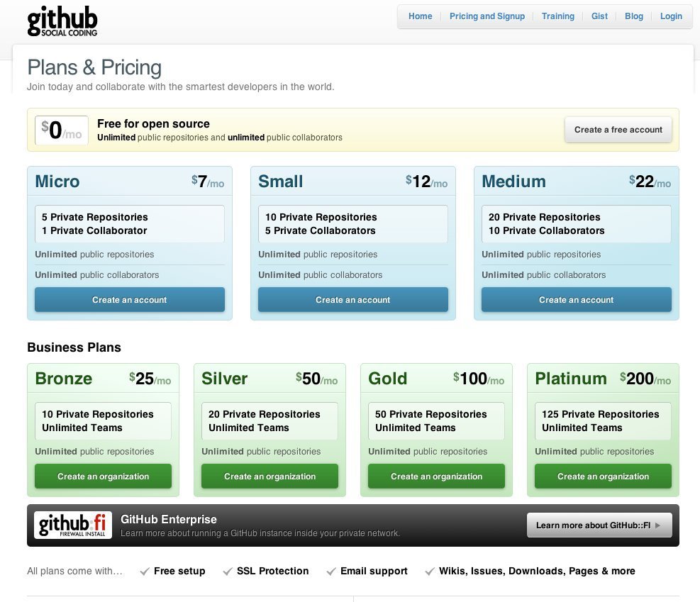Click the checkmark beside Email support
Image resolution: width=700 pixels, height=602 pixels.
[331, 572]
